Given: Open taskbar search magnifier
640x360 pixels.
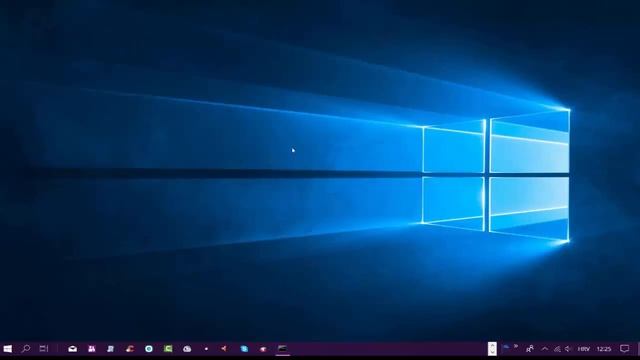Looking at the screenshot, I should click(x=26, y=349).
